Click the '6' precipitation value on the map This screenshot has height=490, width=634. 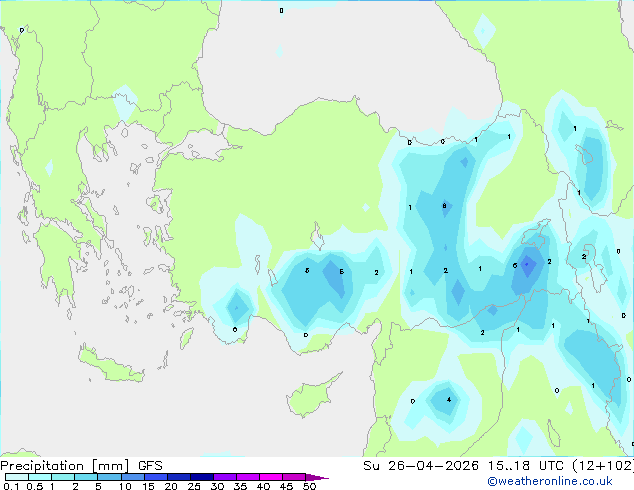[x=515, y=266]
